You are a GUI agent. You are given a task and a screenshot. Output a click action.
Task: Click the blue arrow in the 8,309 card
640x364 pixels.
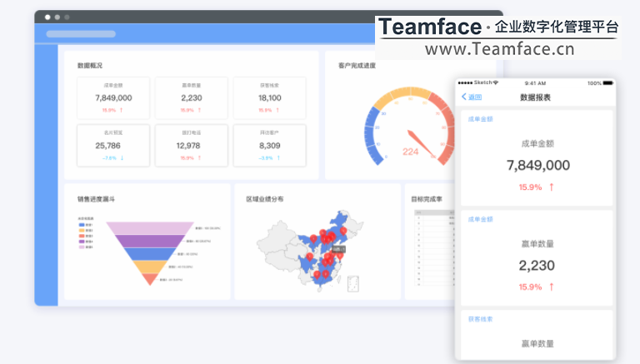tap(279, 158)
